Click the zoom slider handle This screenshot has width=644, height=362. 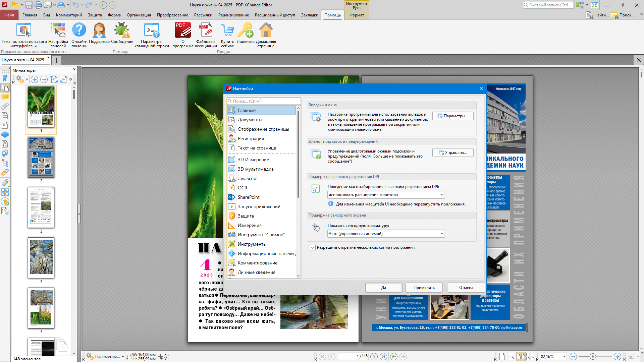(x=593, y=357)
